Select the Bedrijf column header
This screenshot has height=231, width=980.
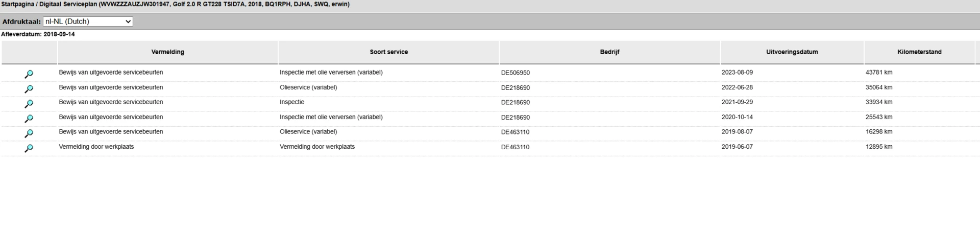click(x=610, y=52)
